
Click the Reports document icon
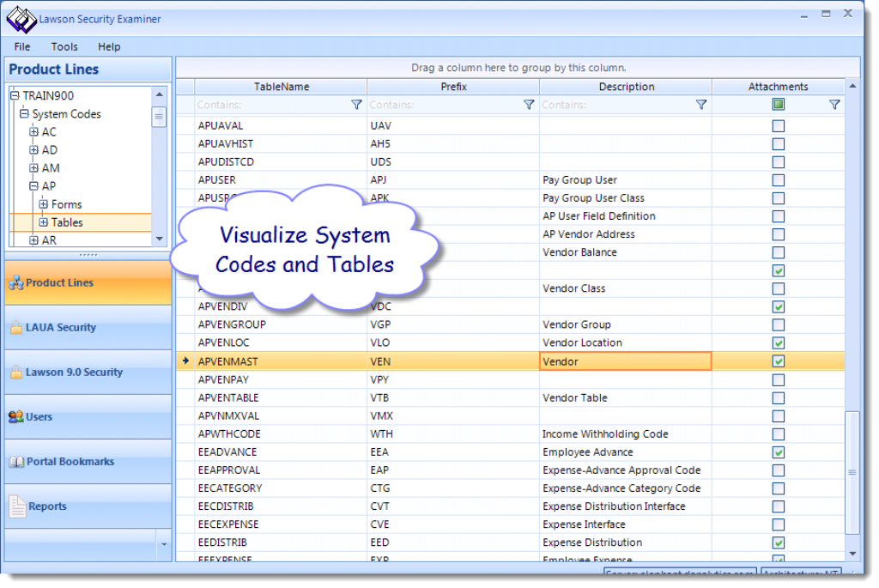coord(17,506)
